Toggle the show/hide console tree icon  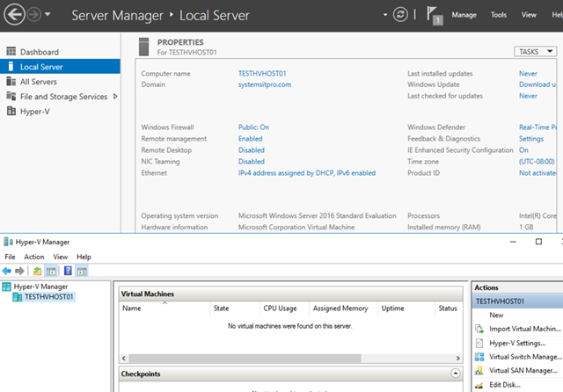pos(51,271)
